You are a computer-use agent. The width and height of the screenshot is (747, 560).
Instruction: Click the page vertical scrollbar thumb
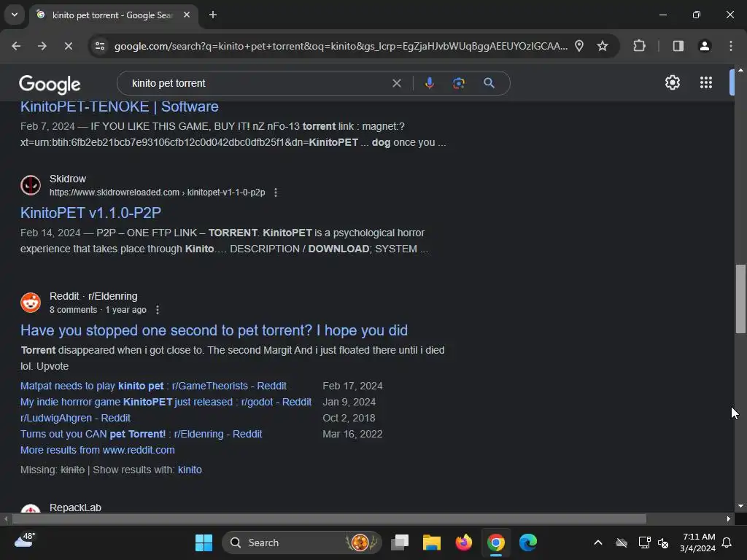[741, 299]
